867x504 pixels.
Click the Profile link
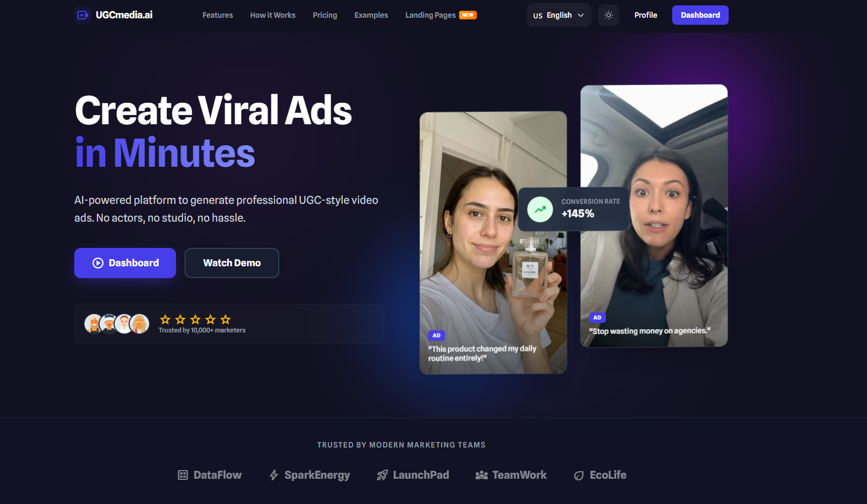(645, 15)
